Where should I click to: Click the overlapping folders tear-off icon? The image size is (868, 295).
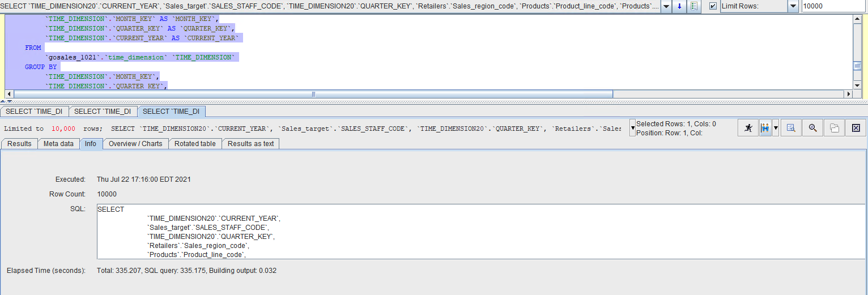pos(834,128)
